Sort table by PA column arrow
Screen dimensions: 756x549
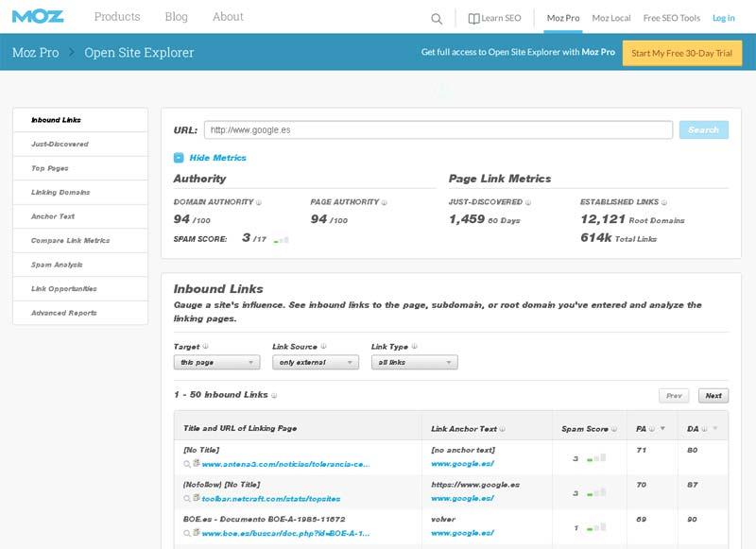[661, 429]
